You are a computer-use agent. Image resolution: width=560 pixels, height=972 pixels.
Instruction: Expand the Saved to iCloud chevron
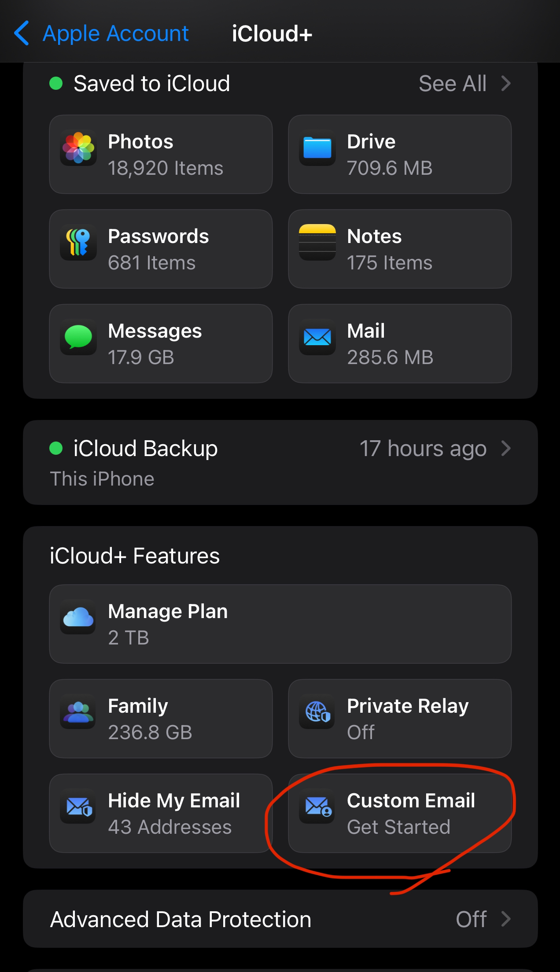coord(506,84)
